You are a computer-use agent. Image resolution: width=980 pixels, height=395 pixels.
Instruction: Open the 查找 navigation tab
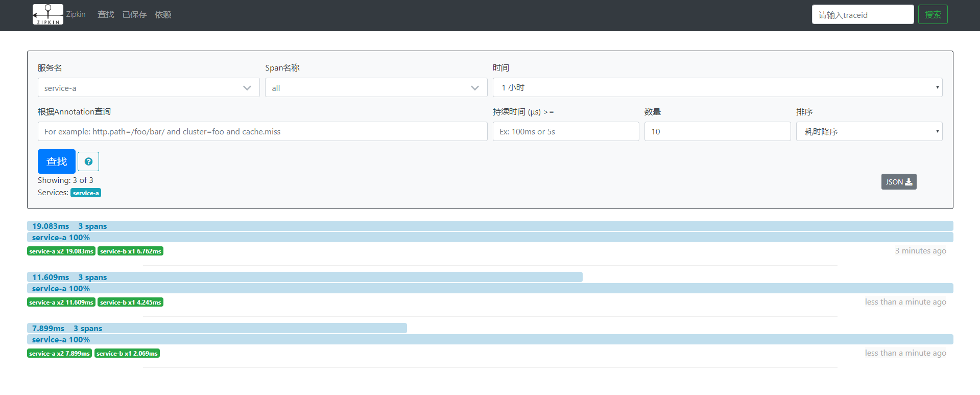click(x=106, y=14)
